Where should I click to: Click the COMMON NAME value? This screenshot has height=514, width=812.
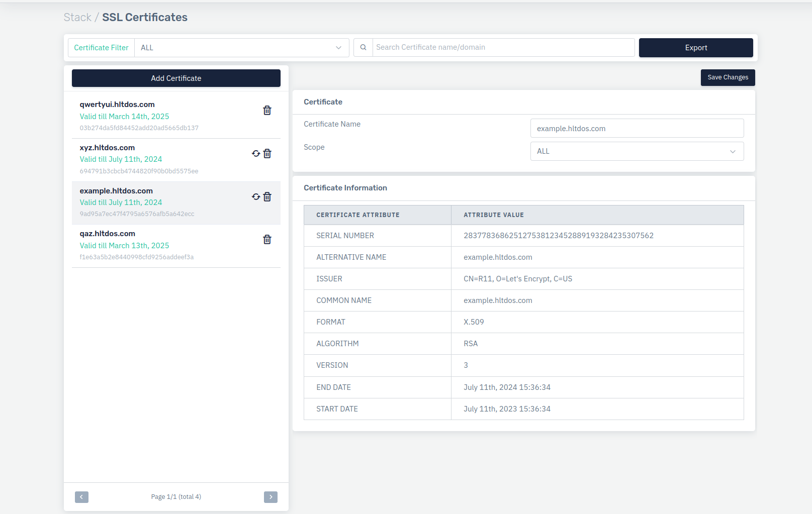(x=498, y=300)
